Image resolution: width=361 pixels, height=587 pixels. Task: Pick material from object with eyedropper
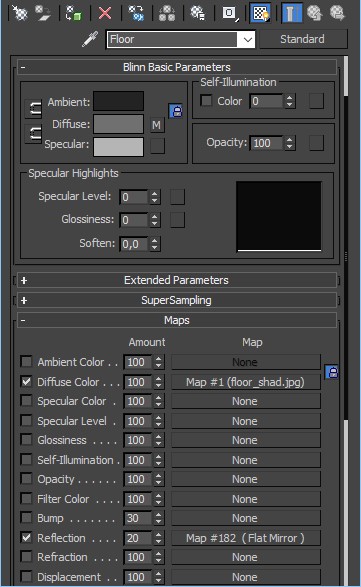(x=90, y=39)
